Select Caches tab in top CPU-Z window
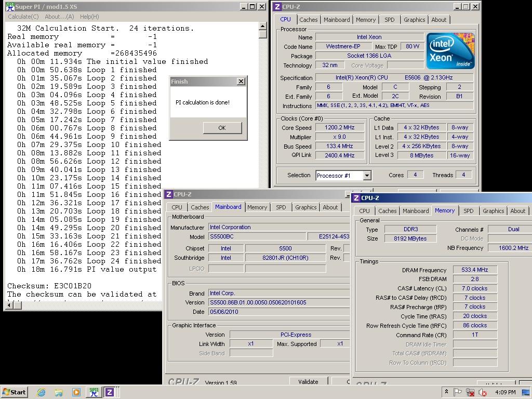 pos(309,20)
